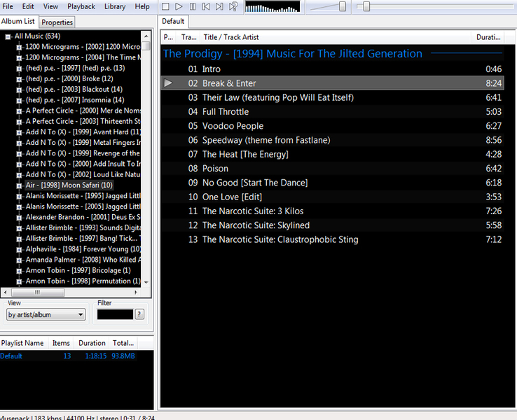
Task: Select Amanda Palmer Who Killed album
Action: tap(83, 260)
